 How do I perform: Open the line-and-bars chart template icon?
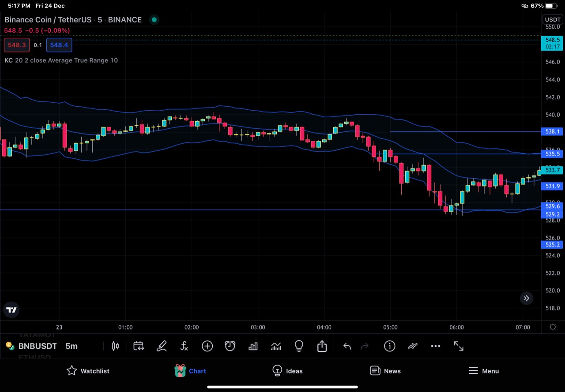pyautogui.click(x=276, y=346)
